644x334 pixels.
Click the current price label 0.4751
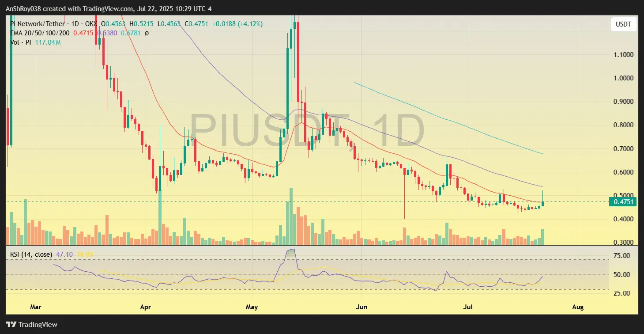[623, 202]
